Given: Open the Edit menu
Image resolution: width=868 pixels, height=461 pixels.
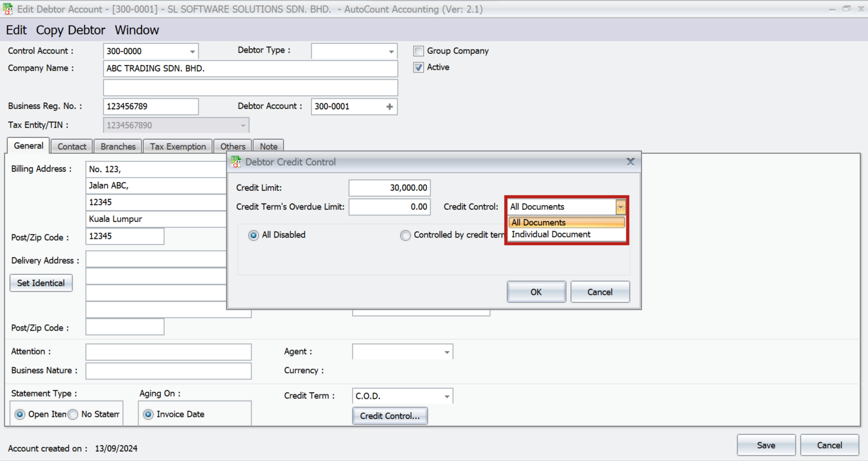Looking at the screenshot, I should pos(16,30).
